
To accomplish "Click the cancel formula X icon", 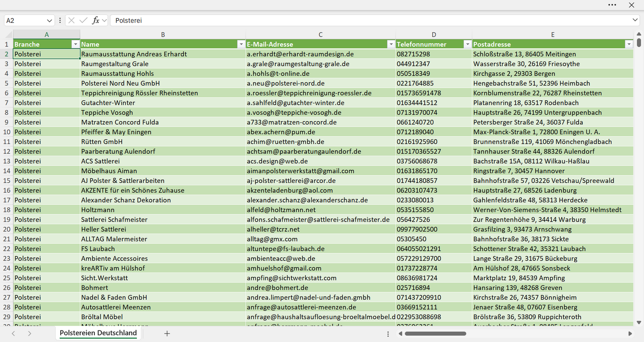I will click(71, 21).
